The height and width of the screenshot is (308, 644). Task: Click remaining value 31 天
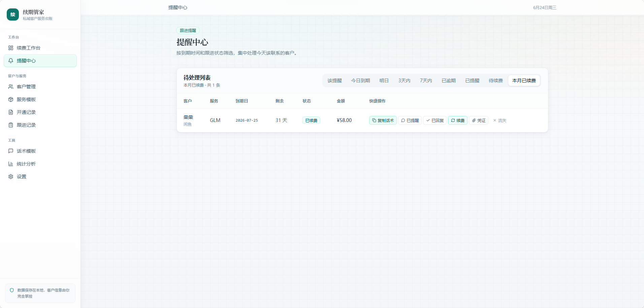[281, 120]
